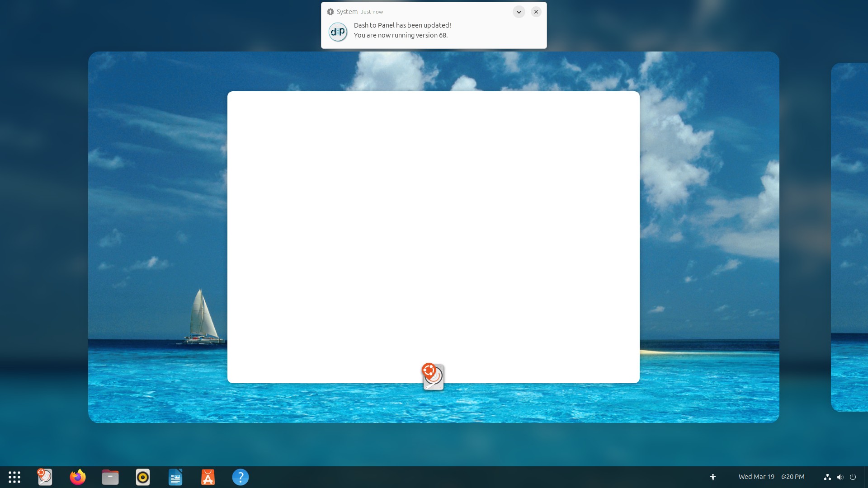Click the app icon below the window preview
The width and height of the screenshot is (868, 488).
click(x=433, y=377)
